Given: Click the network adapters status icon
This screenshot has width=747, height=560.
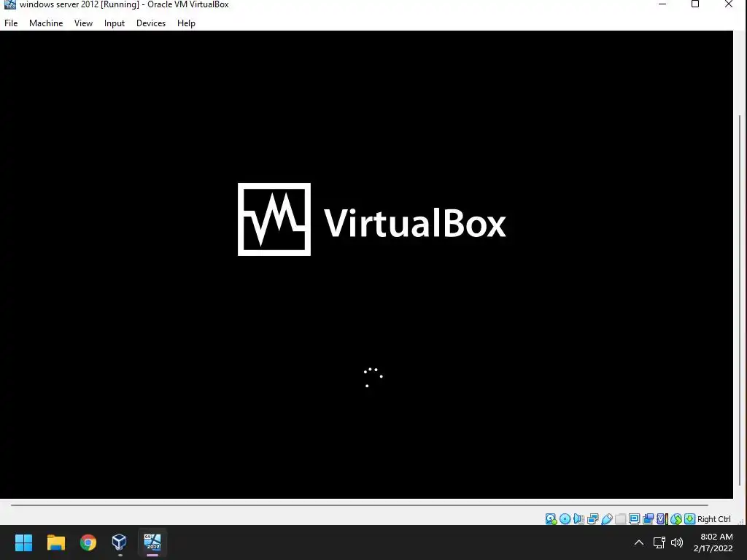Looking at the screenshot, I should coord(592,519).
